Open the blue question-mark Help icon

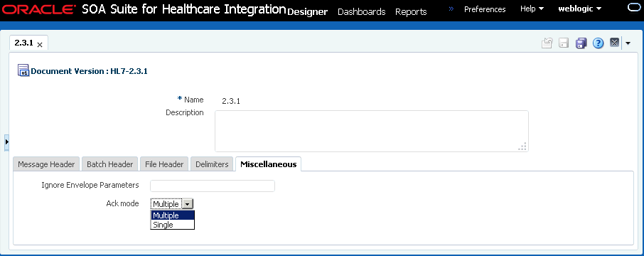(x=598, y=43)
